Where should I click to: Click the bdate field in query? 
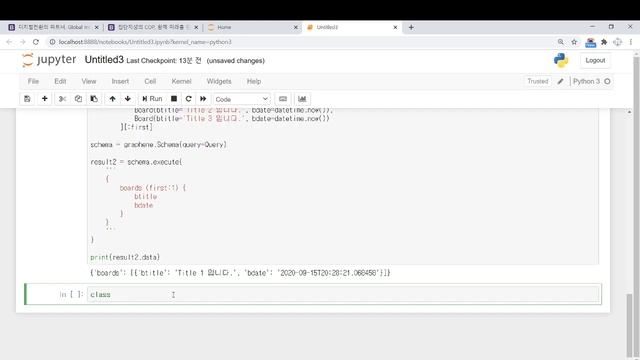tap(143, 205)
